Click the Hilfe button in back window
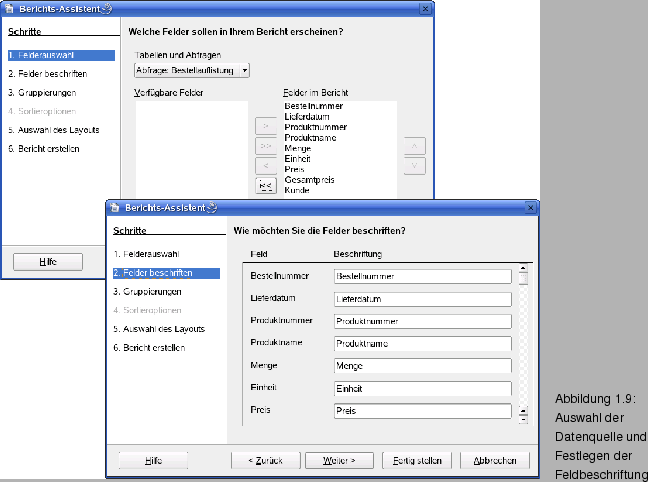Viewport: 648px width, 482px height. pyautogui.click(x=48, y=262)
